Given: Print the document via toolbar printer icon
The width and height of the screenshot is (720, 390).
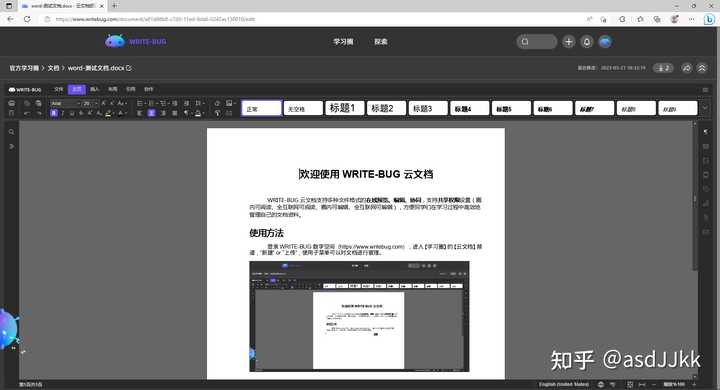Looking at the screenshot, I should point(11,103).
